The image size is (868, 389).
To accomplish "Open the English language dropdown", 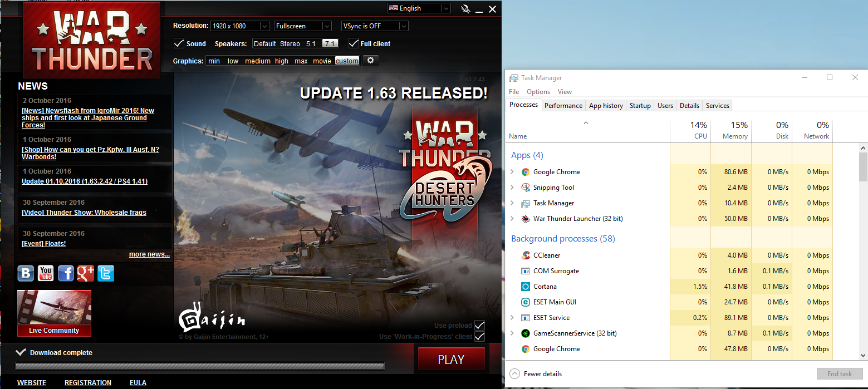I will [x=419, y=8].
